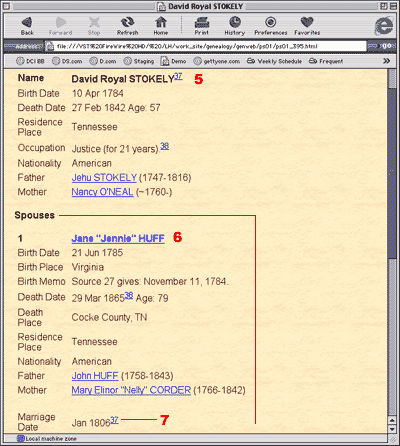Image resolution: width=400 pixels, height=446 pixels.
Task: Open the Demo favorites bookmark
Action: pyautogui.click(x=173, y=61)
